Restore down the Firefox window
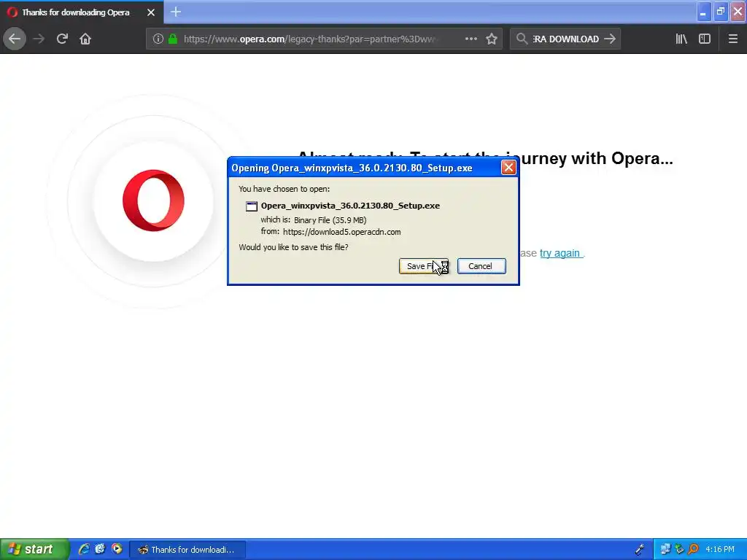 point(721,12)
